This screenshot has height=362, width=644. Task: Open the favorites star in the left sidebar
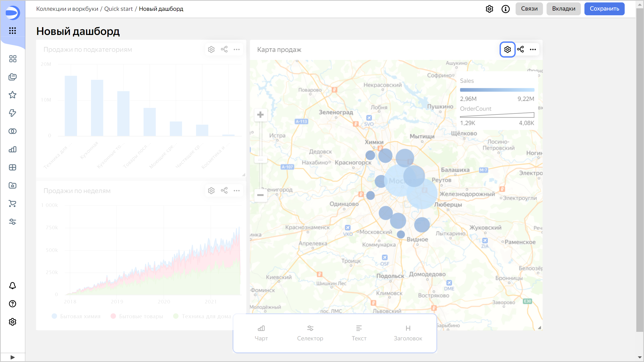[12, 95]
